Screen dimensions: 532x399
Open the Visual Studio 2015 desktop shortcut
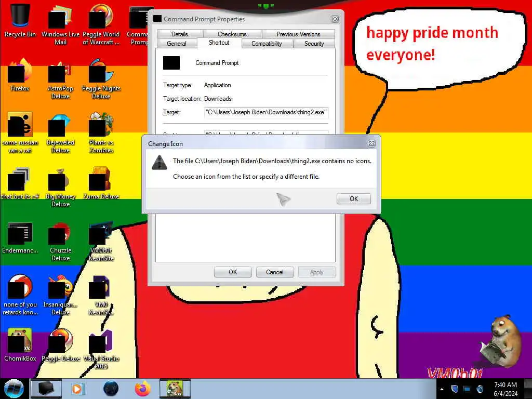coord(101,349)
